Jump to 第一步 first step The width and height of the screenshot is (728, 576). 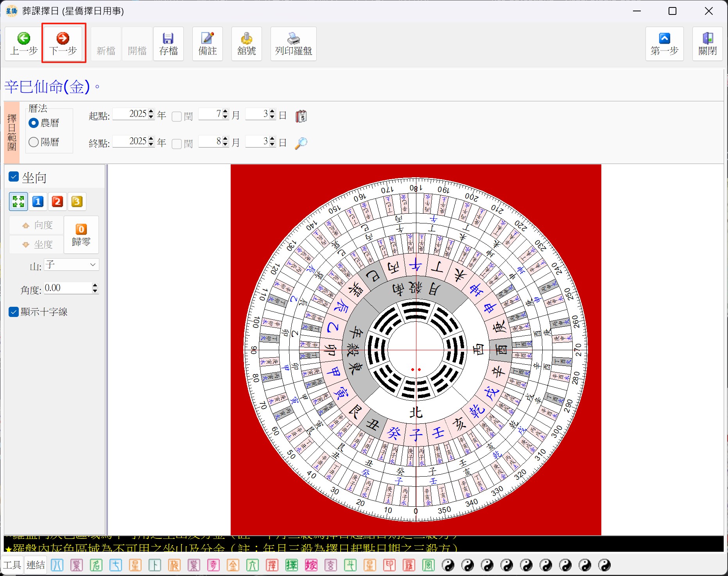(x=664, y=43)
